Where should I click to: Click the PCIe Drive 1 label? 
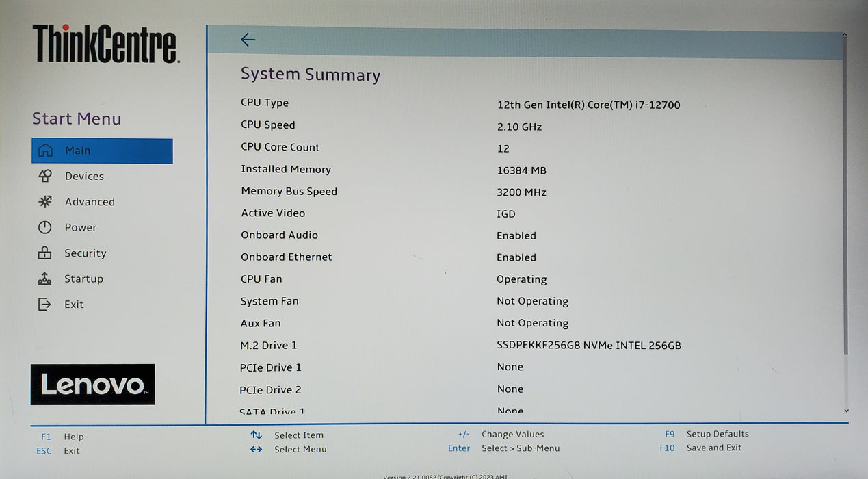pyautogui.click(x=271, y=368)
